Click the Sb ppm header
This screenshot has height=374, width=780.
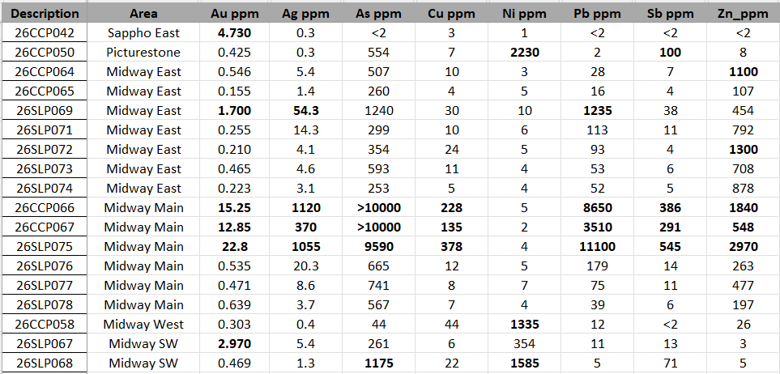coord(670,13)
